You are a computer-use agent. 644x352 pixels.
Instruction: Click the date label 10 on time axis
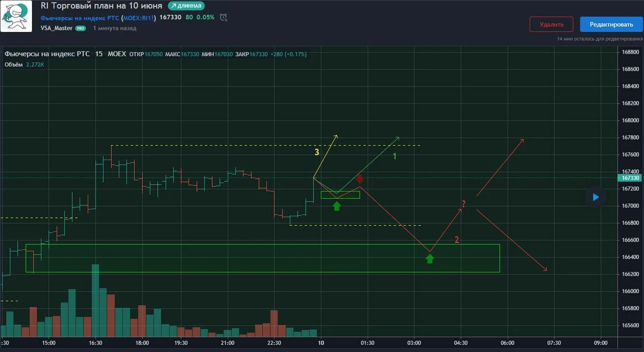[x=320, y=343]
